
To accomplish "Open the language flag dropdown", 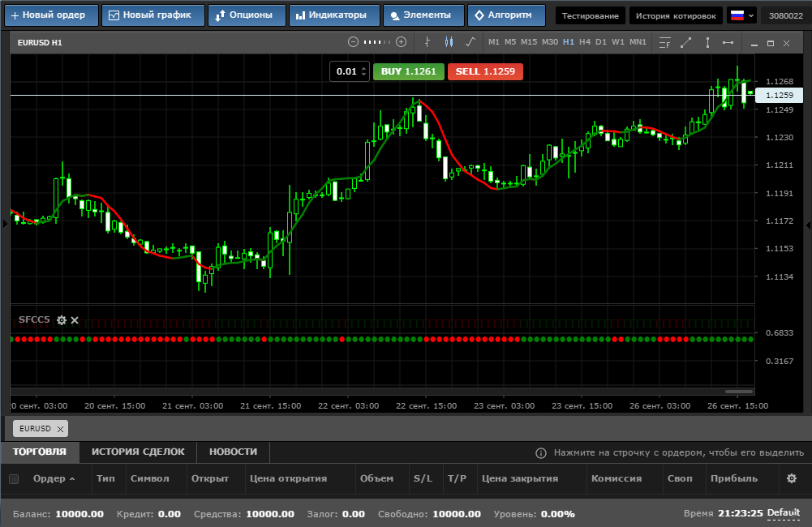I will coord(741,15).
